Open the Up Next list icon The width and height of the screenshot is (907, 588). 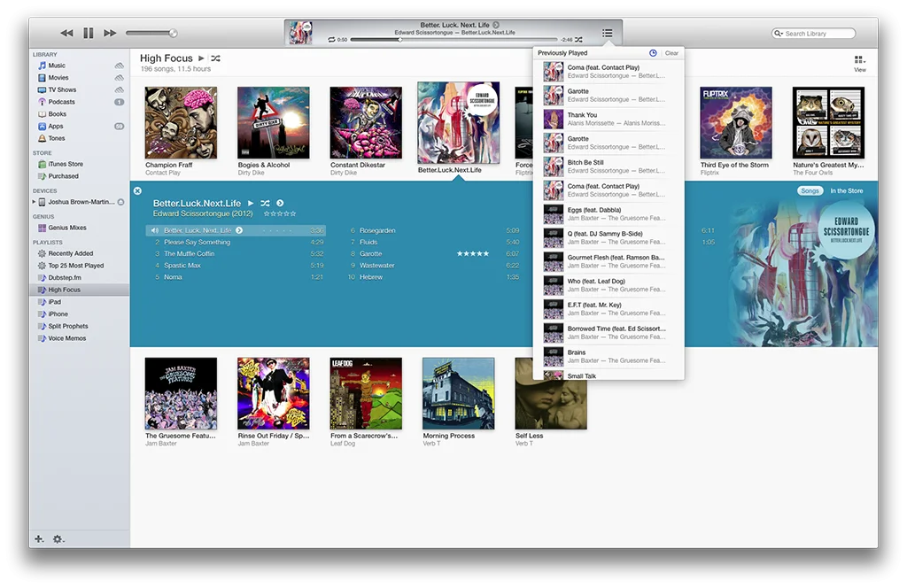point(608,33)
